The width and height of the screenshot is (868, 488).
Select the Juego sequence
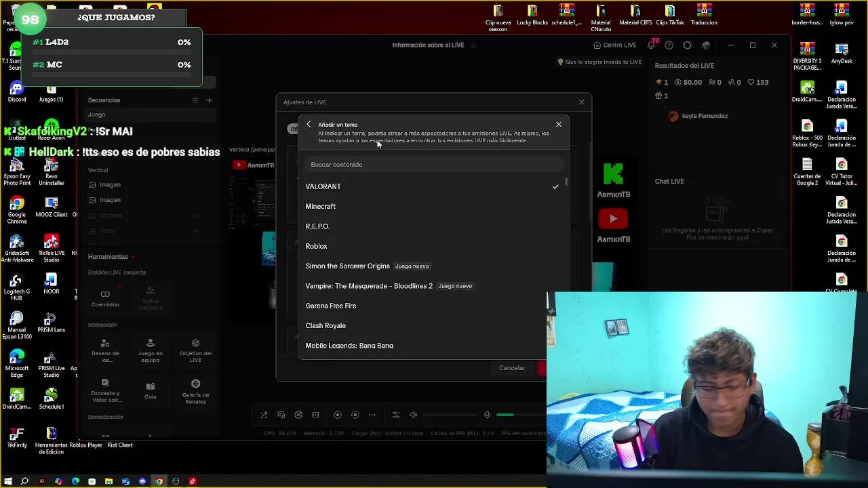click(149, 115)
